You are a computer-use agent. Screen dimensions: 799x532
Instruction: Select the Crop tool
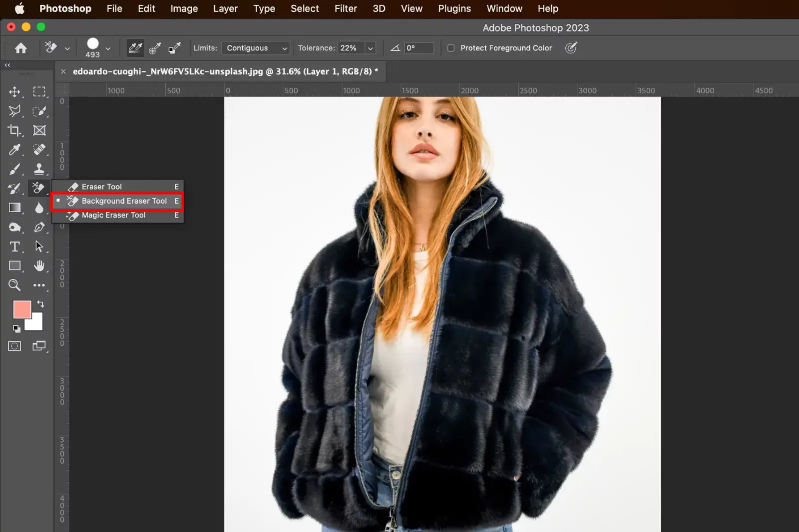(x=14, y=130)
